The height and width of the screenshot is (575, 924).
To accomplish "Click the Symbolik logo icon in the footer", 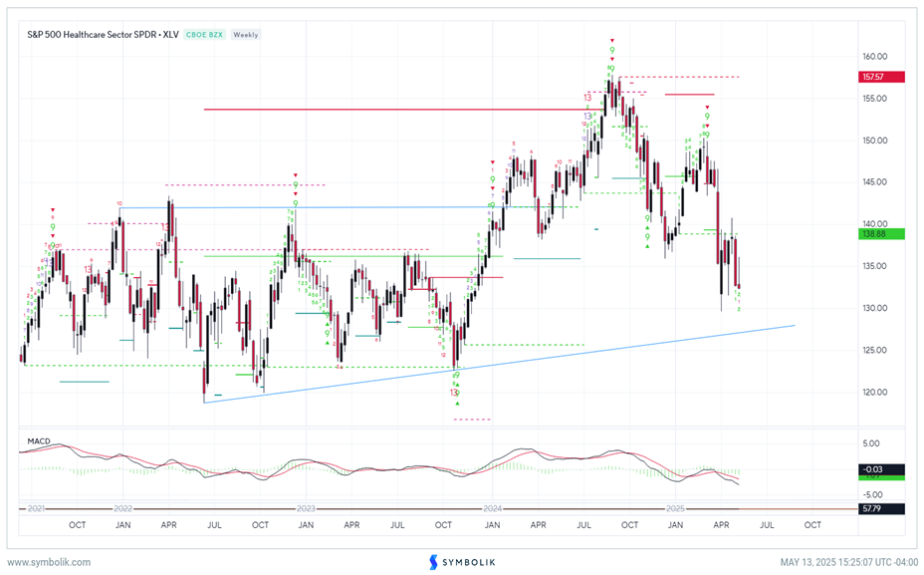I will point(434,562).
